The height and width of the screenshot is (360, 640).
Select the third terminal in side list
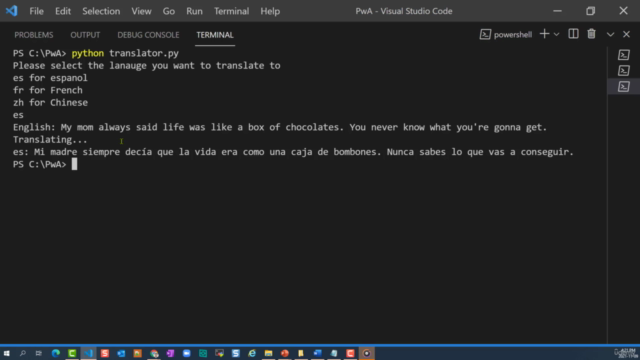pyautogui.click(x=624, y=87)
